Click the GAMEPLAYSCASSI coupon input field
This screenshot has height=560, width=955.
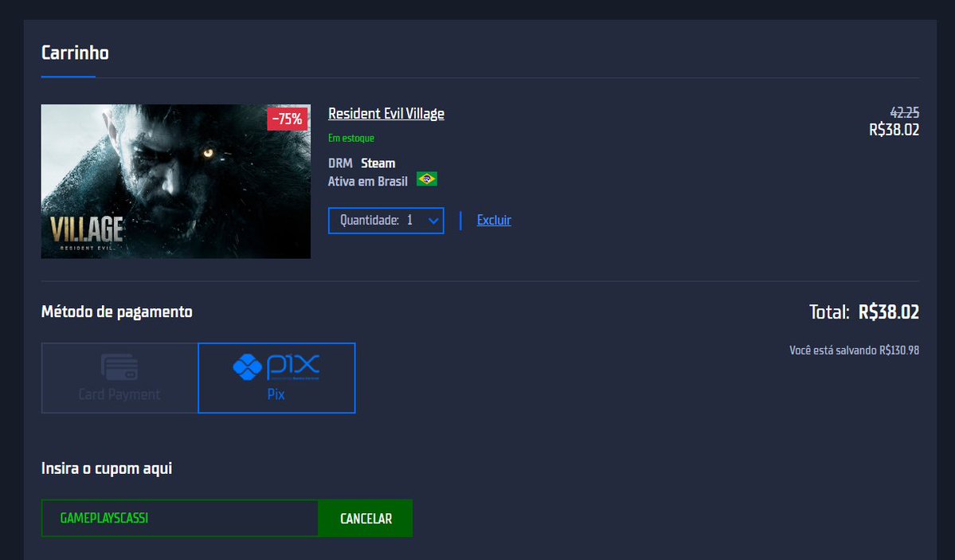tap(180, 518)
